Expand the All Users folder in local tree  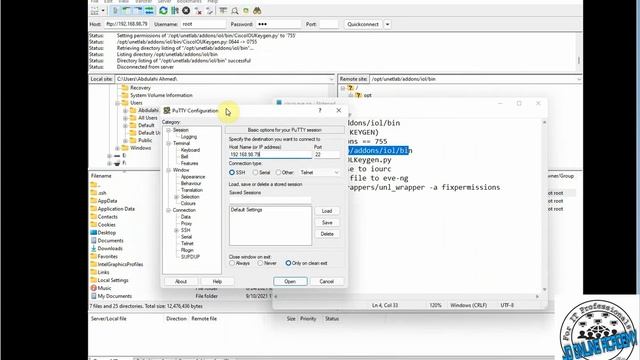[125, 118]
